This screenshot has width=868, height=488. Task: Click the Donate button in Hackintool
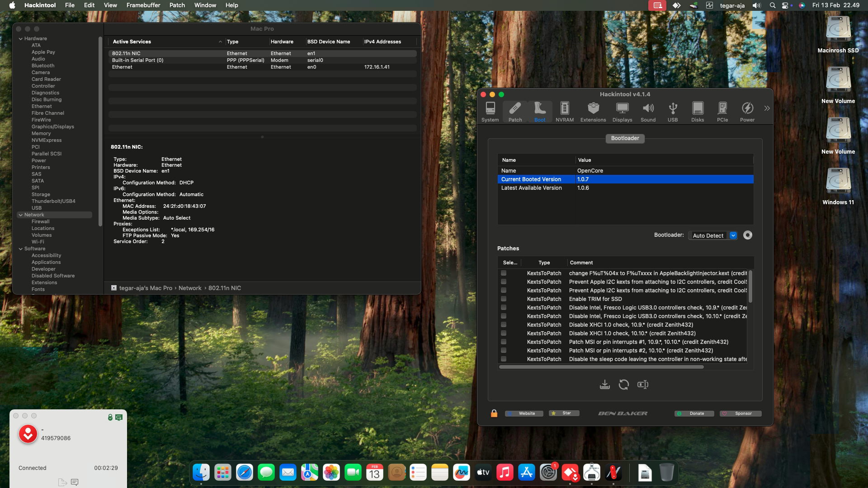coord(694,413)
